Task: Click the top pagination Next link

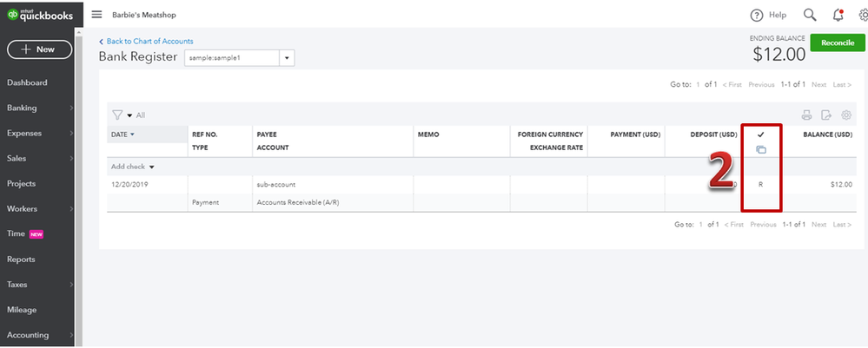Action: point(818,85)
